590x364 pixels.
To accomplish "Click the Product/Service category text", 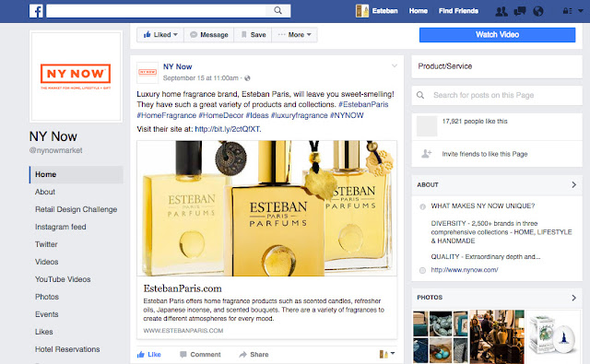I will [444, 66].
